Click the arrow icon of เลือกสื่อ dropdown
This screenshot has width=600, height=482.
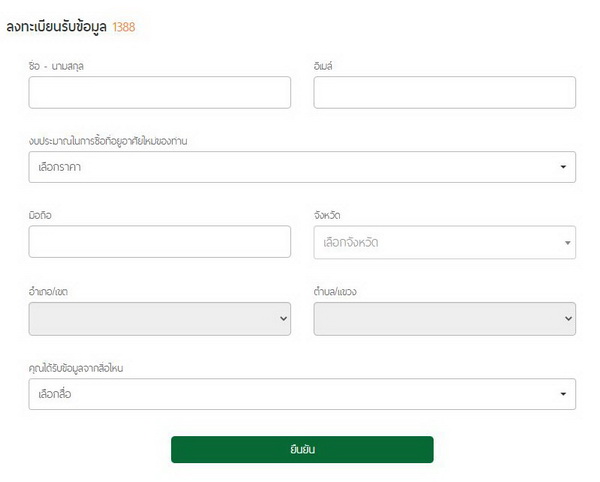coord(563,394)
